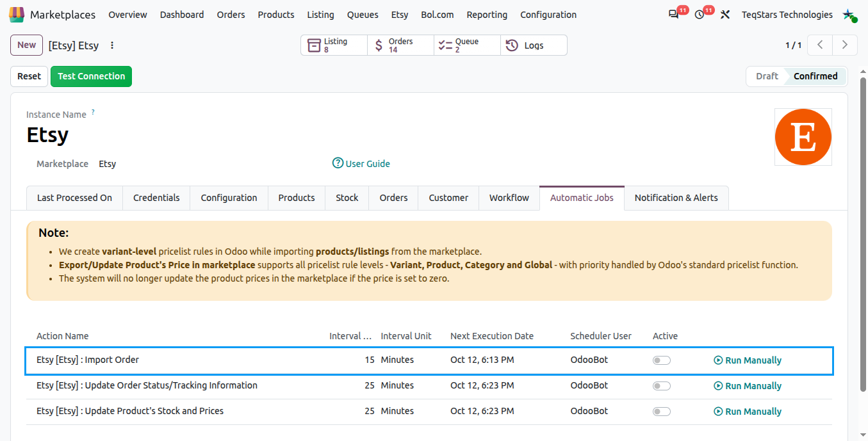Click 'Etsy [Etsy] : Update Order Status/Tracking Information'

[147, 385]
